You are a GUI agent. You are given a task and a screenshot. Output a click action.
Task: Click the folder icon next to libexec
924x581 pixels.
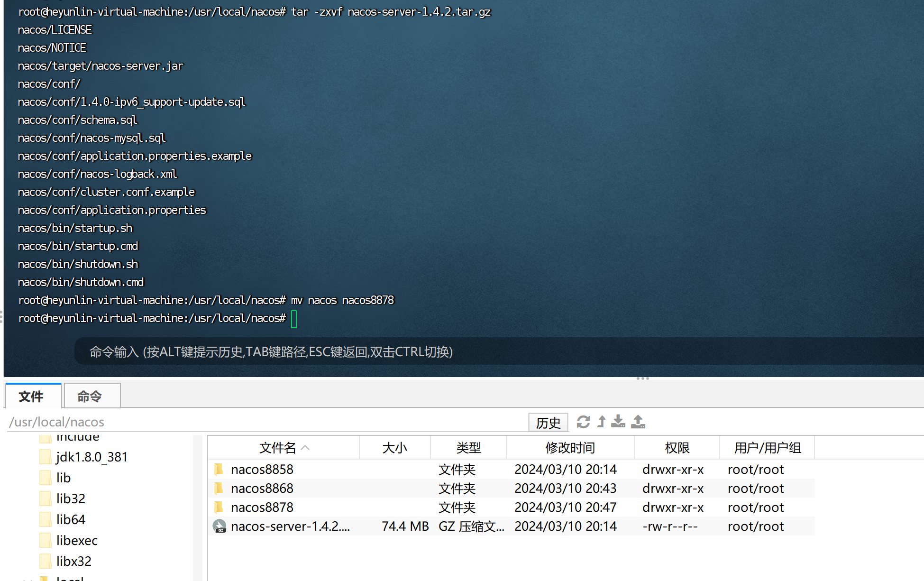(x=46, y=540)
